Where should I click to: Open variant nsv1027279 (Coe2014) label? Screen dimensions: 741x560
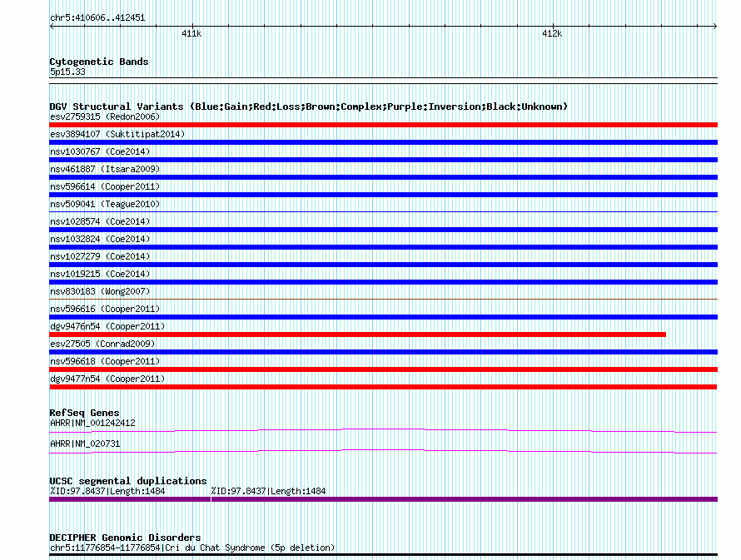pos(100,256)
